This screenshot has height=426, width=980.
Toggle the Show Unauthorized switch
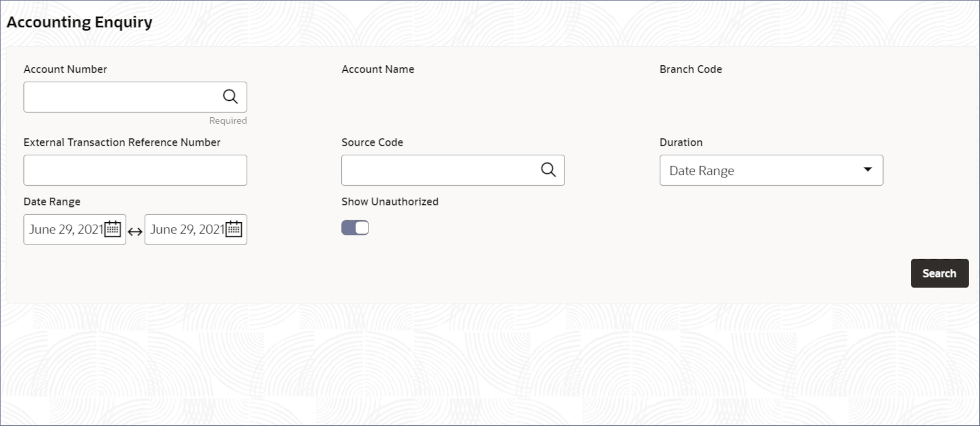pos(355,228)
